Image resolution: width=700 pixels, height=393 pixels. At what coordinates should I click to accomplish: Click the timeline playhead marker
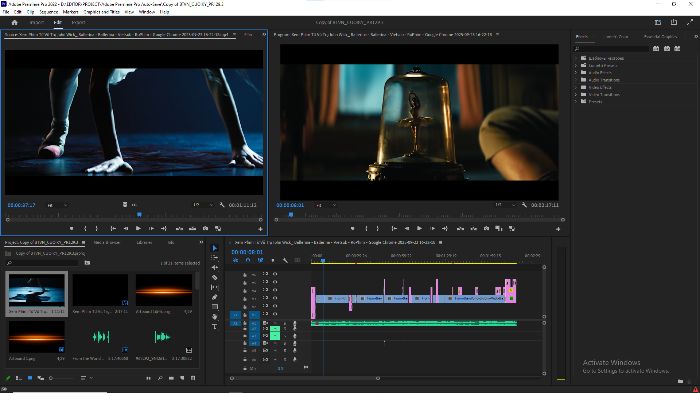click(323, 260)
